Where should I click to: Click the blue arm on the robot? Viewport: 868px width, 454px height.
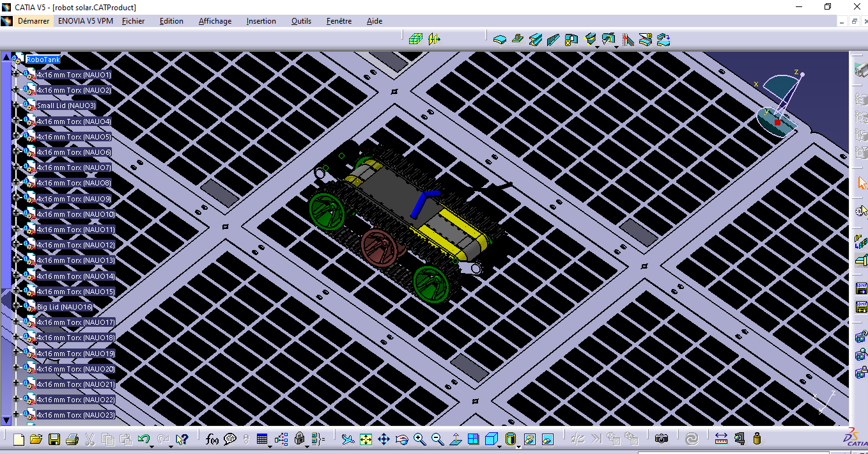(x=425, y=201)
